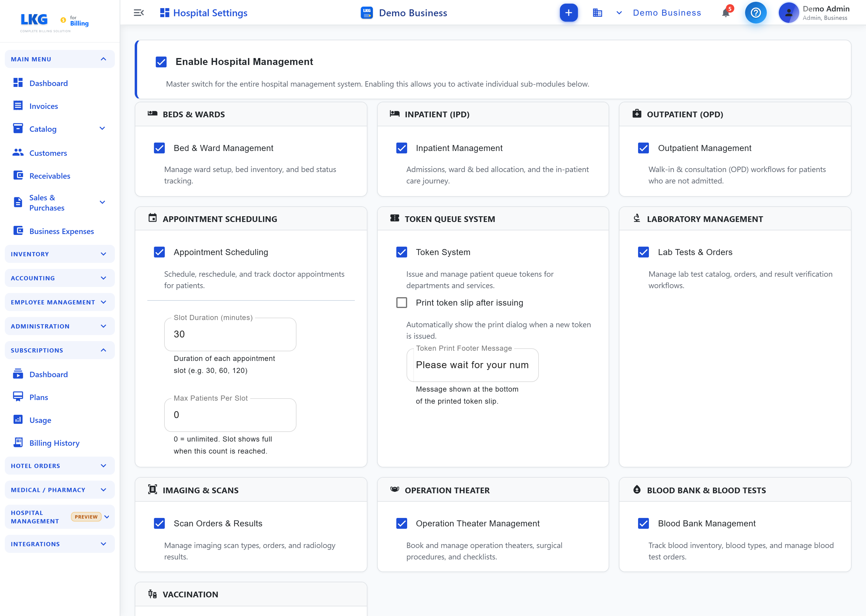Click the Sales & Purchases document icon

18,202
